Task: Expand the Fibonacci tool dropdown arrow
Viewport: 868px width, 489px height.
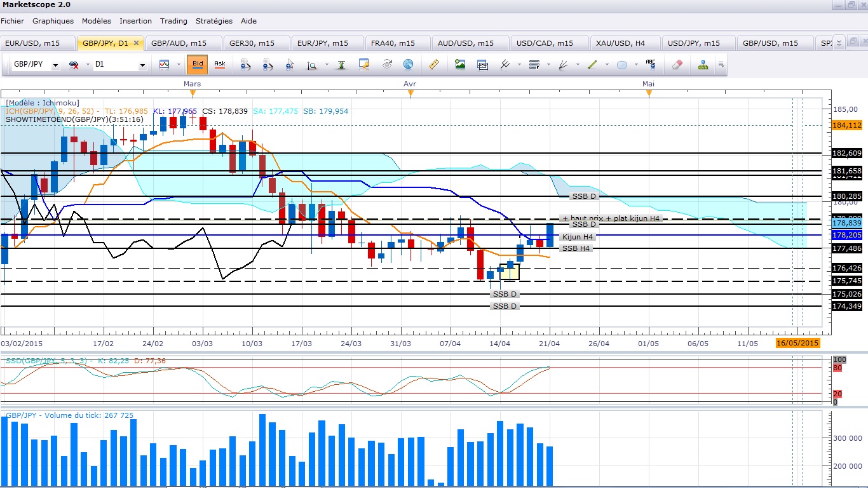Action: pos(548,65)
